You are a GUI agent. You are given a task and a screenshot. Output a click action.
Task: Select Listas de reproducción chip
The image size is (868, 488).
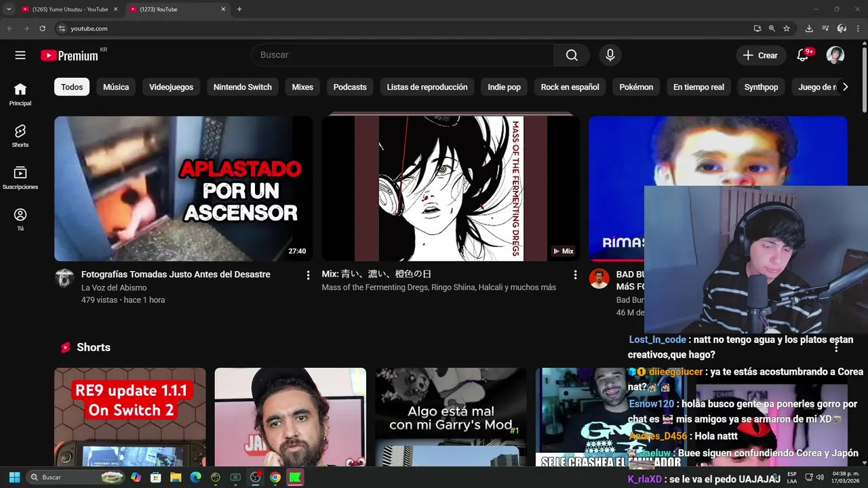[427, 87]
